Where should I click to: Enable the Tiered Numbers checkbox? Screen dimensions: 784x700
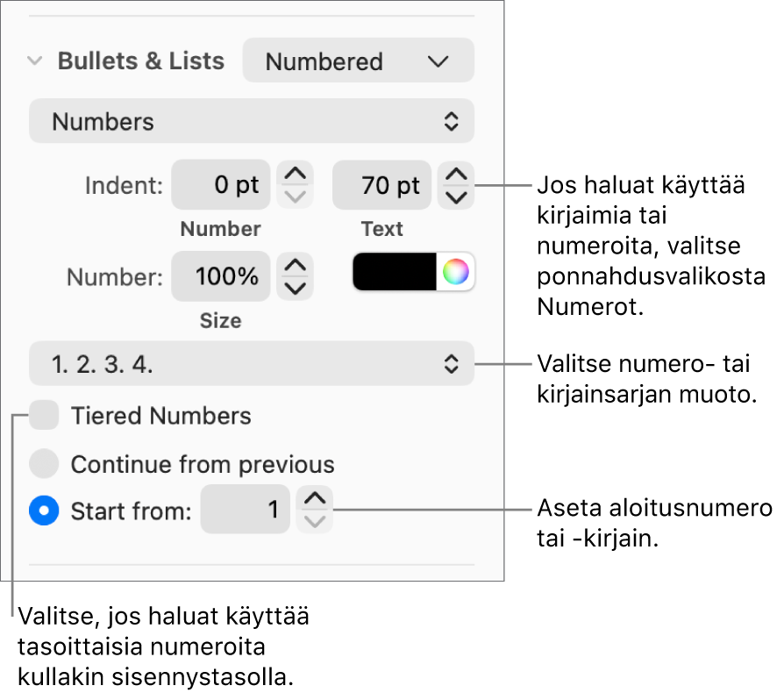(44, 416)
